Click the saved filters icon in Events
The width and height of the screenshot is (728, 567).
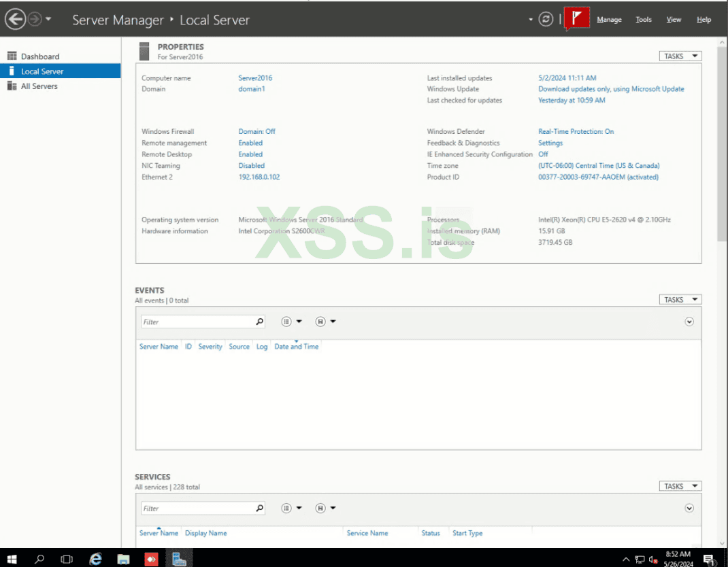coord(318,321)
